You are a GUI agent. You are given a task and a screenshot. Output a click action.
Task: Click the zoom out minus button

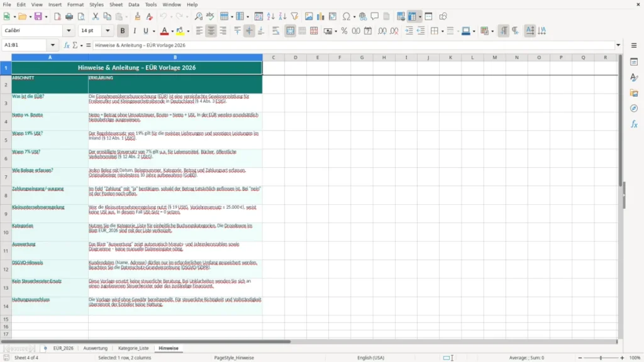tap(580, 358)
